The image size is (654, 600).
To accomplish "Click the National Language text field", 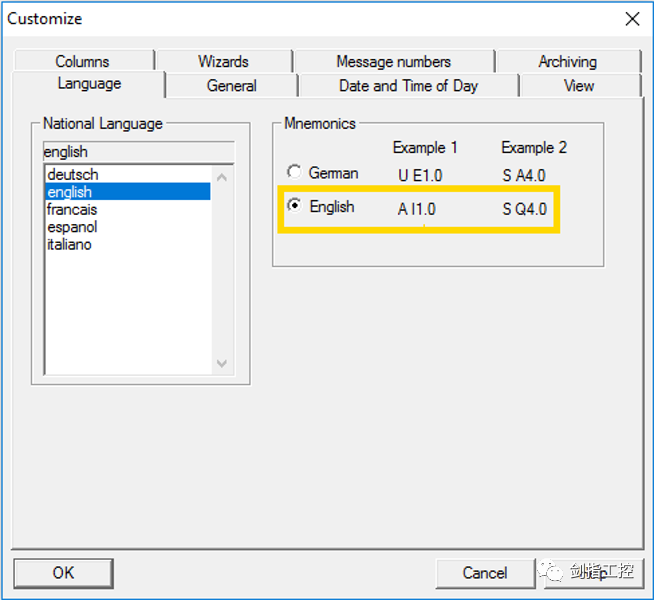I will (x=138, y=152).
